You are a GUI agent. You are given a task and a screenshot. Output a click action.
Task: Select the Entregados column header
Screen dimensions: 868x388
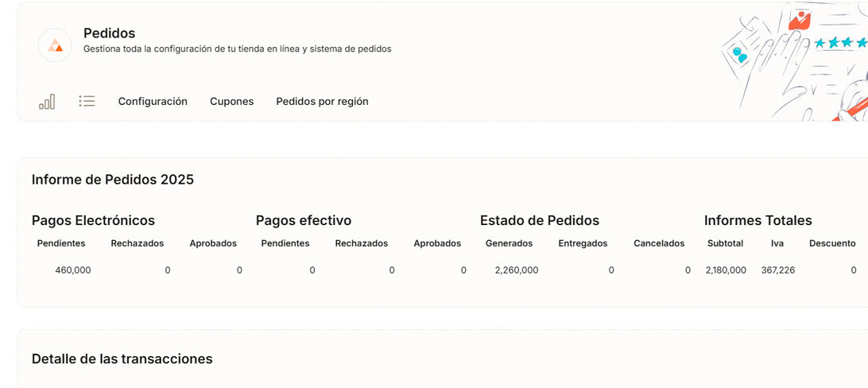(x=583, y=243)
